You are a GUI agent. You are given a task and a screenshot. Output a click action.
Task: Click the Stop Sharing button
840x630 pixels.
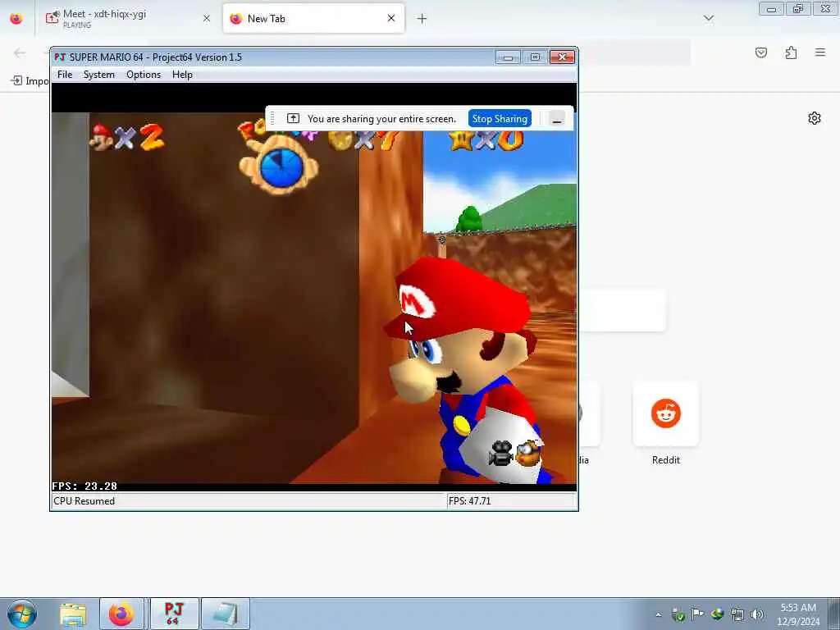point(500,119)
